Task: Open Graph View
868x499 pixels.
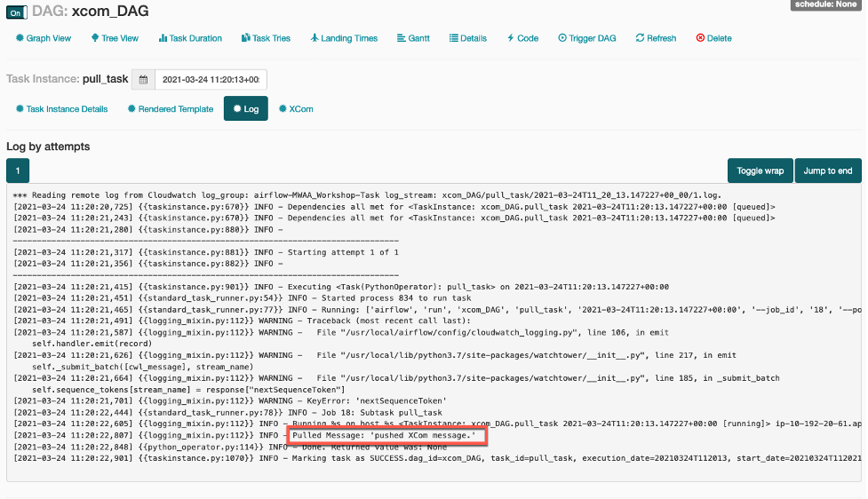Action: coord(43,38)
